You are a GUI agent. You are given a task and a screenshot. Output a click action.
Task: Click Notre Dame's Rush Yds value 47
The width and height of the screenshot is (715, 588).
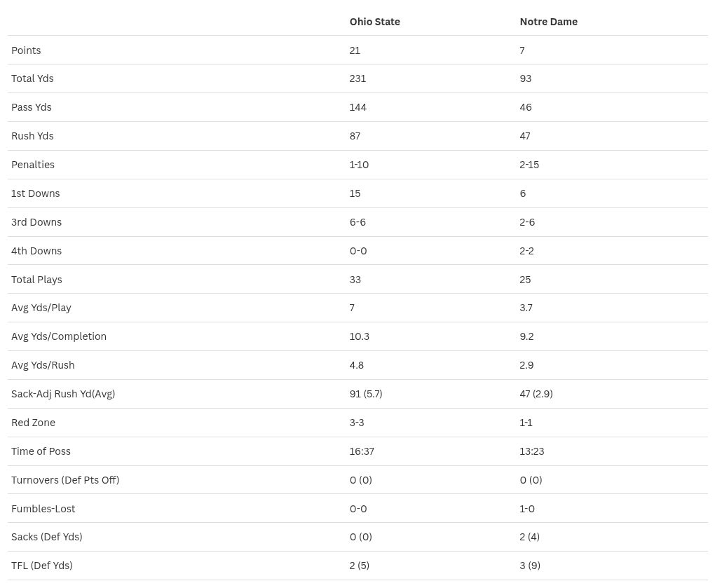tap(525, 136)
